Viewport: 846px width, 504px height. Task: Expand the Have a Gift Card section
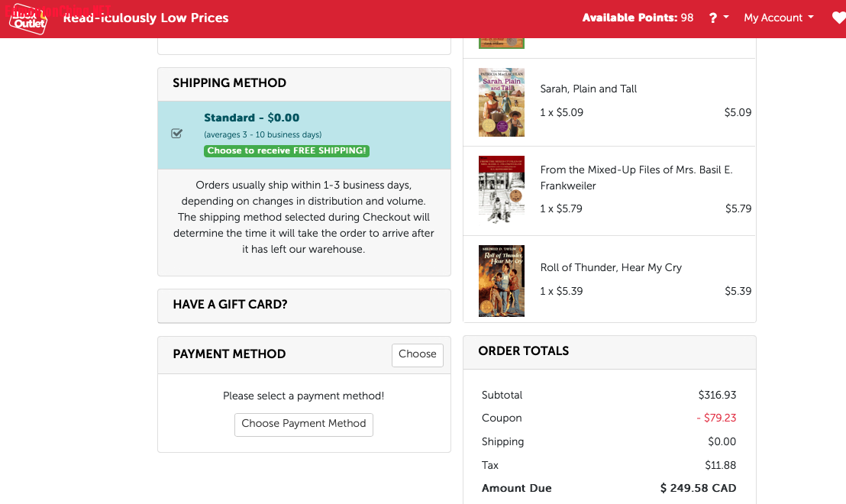tap(304, 305)
